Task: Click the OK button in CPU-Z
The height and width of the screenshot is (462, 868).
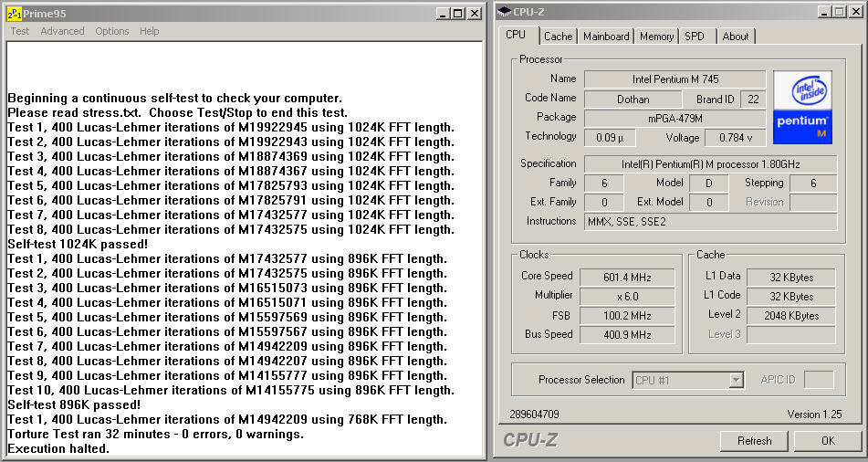Action: click(x=828, y=441)
